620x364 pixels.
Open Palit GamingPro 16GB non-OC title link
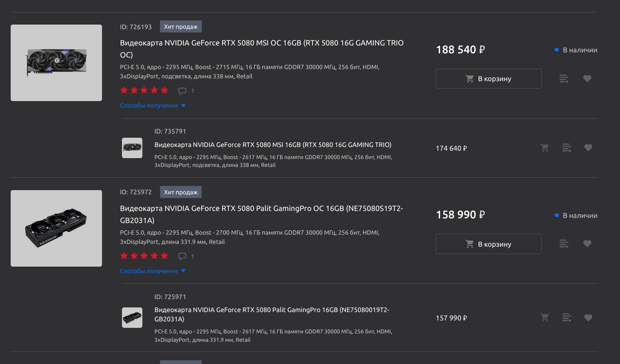(x=272, y=314)
